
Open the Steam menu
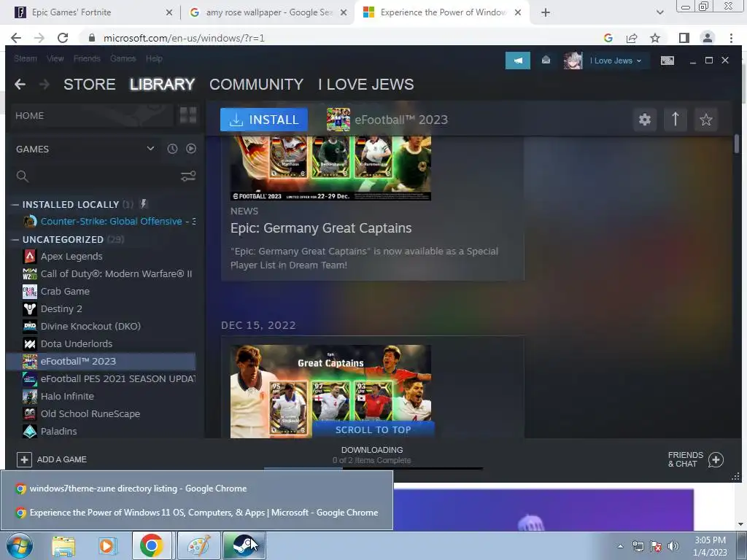point(26,58)
